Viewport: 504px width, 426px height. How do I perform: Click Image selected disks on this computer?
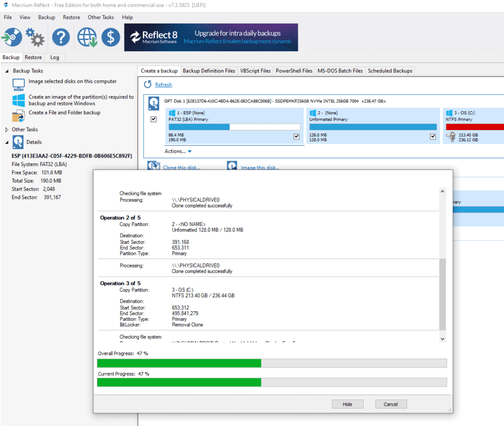tap(72, 81)
